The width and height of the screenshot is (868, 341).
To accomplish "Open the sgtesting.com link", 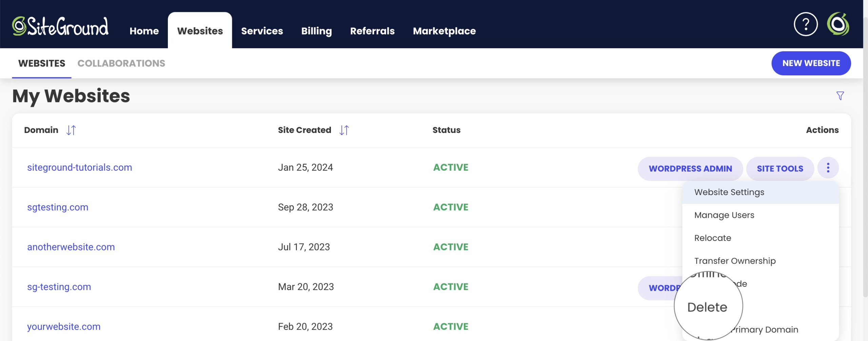I will (58, 207).
